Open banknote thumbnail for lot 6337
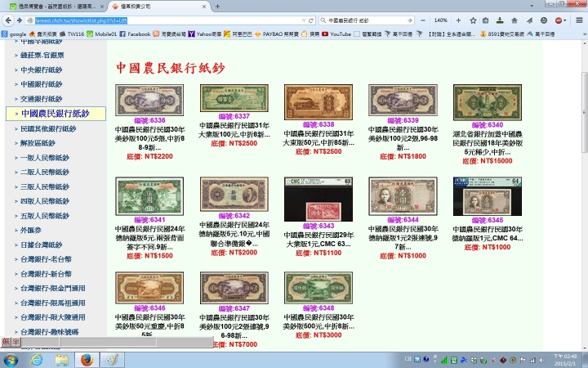Screen dimensions: 588x368 (234, 97)
